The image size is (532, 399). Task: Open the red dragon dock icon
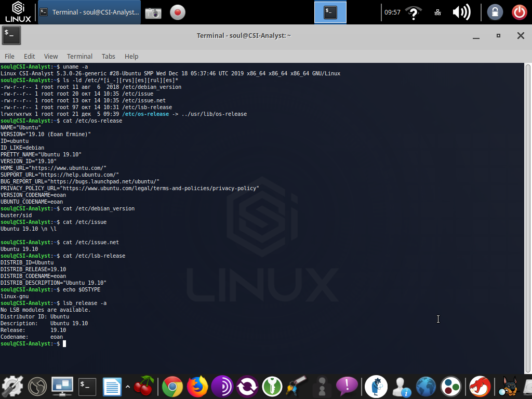point(480,387)
